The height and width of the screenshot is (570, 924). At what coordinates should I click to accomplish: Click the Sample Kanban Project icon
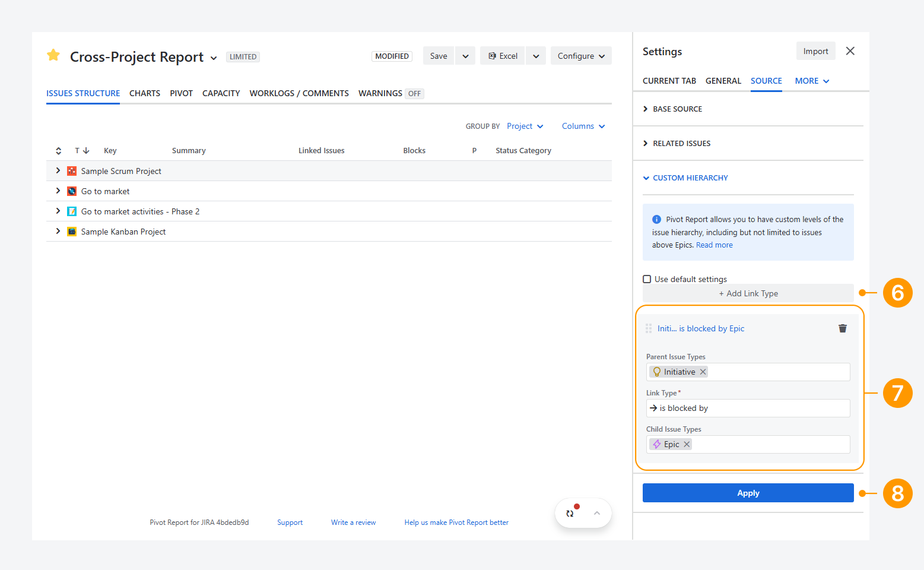pos(72,232)
